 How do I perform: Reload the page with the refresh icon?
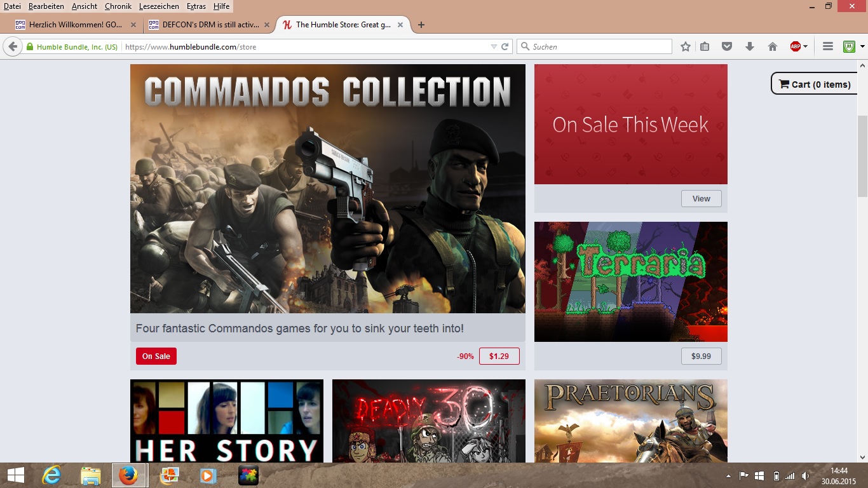coord(505,46)
